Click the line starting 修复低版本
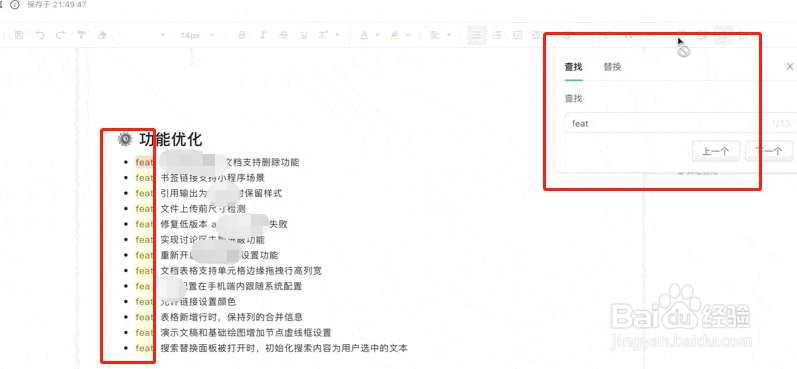797x369 pixels. (x=224, y=224)
